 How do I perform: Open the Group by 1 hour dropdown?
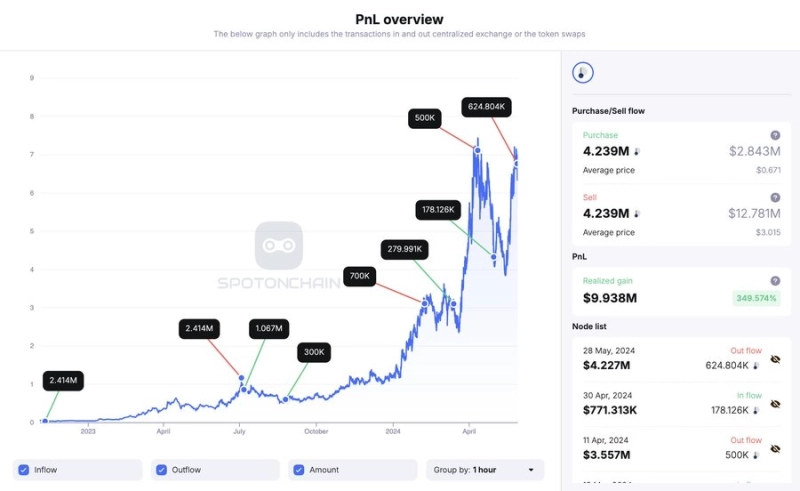point(485,470)
